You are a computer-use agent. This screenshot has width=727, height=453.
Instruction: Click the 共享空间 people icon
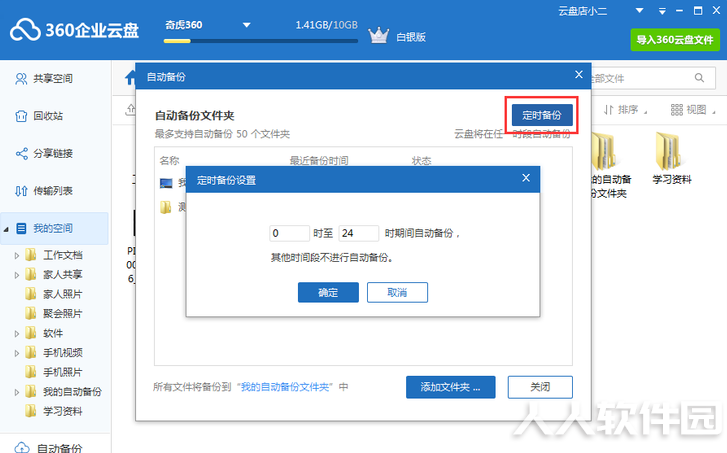point(21,79)
